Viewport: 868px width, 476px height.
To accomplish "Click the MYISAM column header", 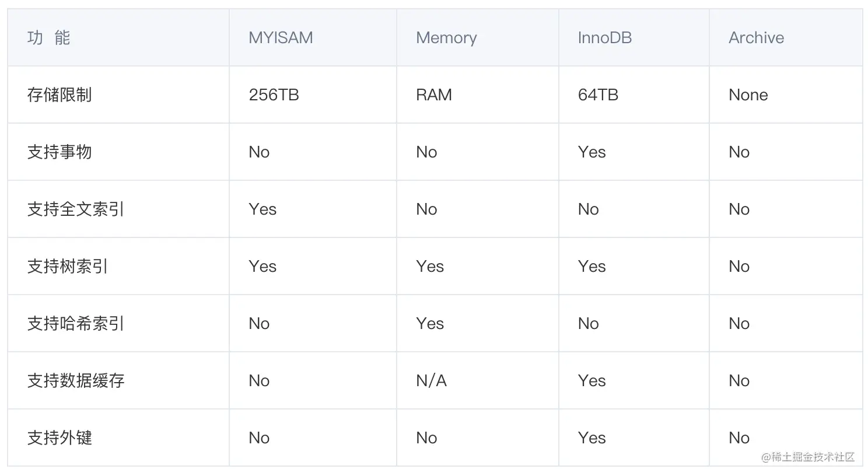I will pos(281,38).
